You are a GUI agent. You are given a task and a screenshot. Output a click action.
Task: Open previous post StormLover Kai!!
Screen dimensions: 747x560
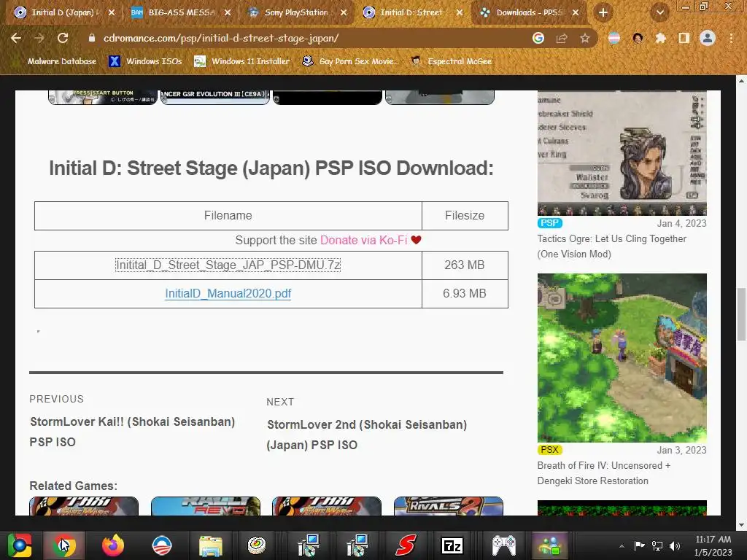[x=132, y=432]
